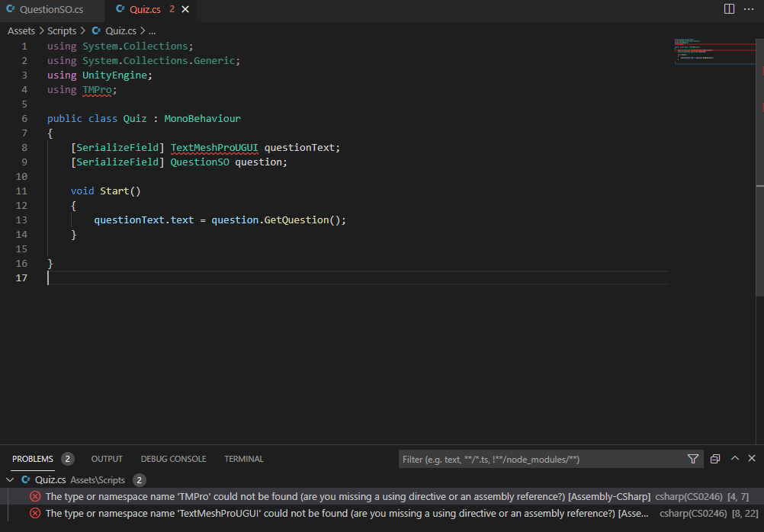Screen dimensions: 764x532
Task: Close the Quiz.cs editor tab
Action: pyautogui.click(x=185, y=9)
